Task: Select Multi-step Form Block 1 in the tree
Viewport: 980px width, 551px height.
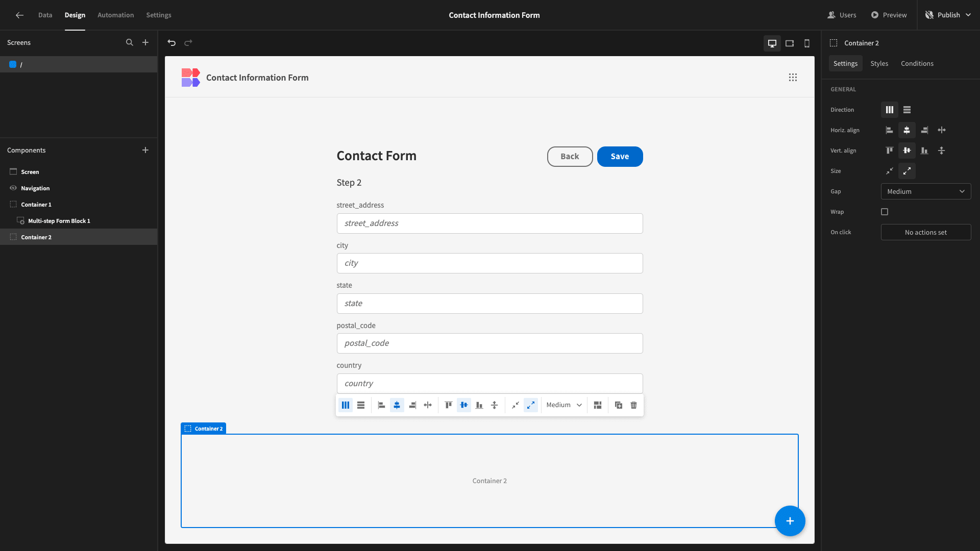Action: coord(79,221)
